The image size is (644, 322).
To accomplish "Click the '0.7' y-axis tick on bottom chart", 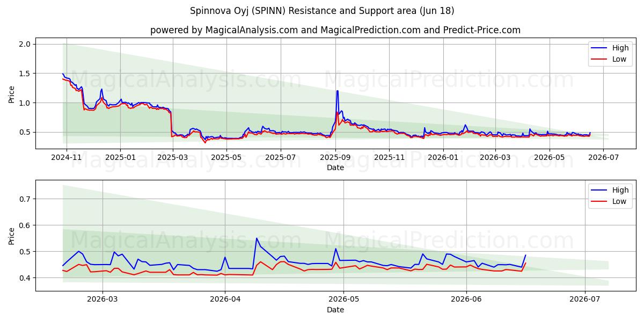I will (x=26, y=199).
